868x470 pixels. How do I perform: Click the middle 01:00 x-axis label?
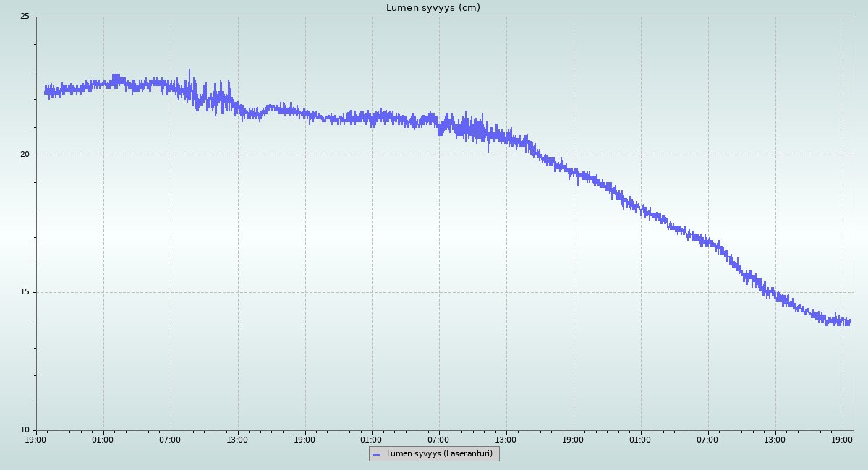click(372, 440)
